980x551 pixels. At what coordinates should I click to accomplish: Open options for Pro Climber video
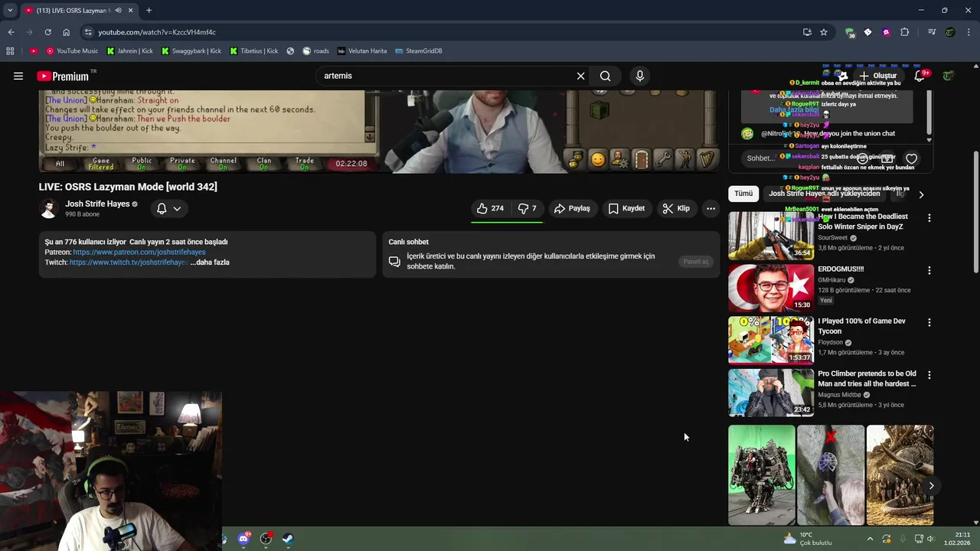tap(929, 375)
